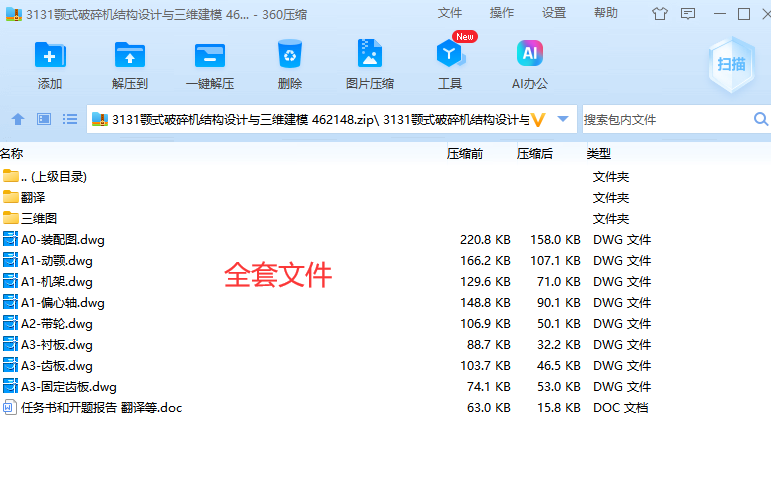Image resolution: width=771 pixels, height=493 pixels.
Task: Select the file A2-带轮.dwg
Action: coord(57,324)
